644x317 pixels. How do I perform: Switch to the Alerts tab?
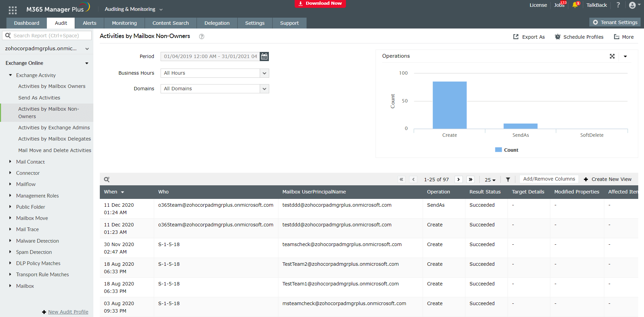pyautogui.click(x=90, y=23)
